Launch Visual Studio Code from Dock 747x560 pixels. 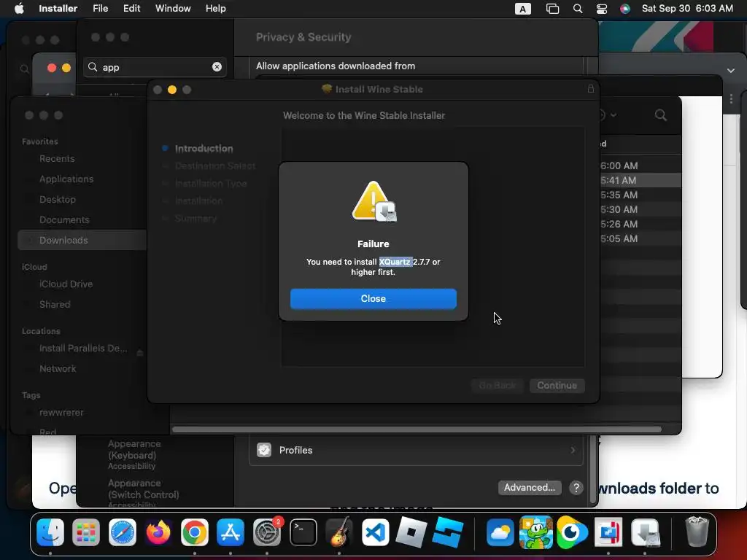coord(375,532)
